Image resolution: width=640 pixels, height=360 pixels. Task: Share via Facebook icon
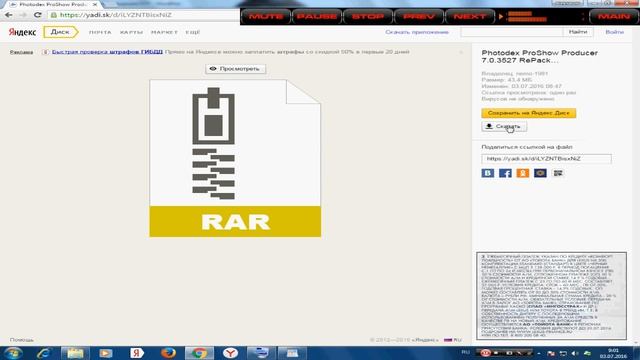pos(505,173)
